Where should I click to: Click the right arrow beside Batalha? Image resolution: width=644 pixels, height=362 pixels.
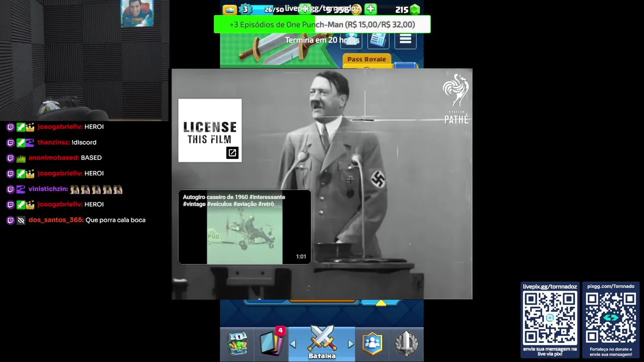[x=351, y=344]
